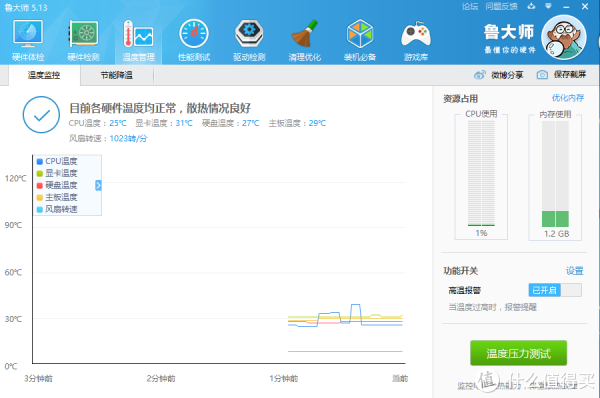
Task: Toggle the 高温报警 已开启 switch
Action: click(x=555, y=290)
